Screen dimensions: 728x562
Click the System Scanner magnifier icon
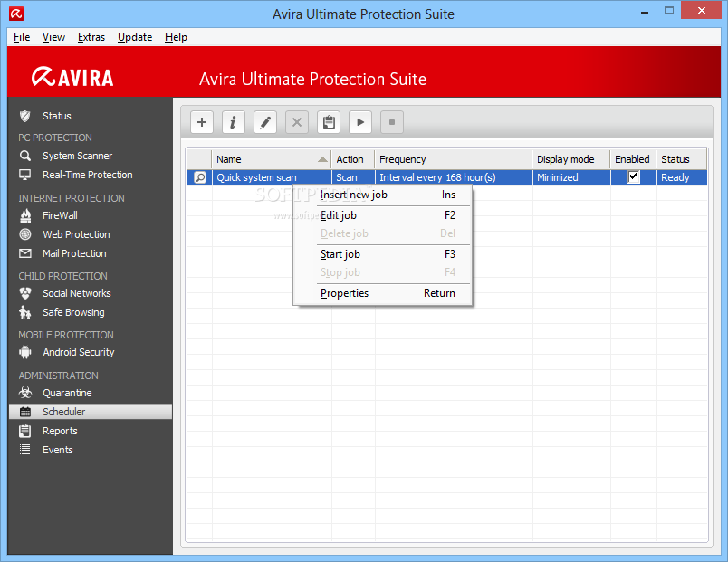coord(25,156)
